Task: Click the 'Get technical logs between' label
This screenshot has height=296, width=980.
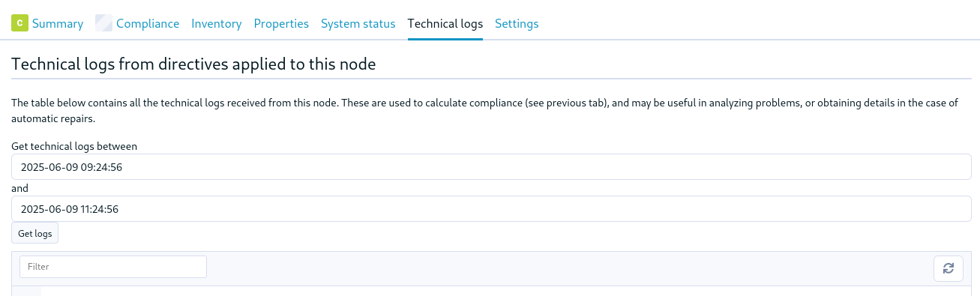Action: pos(74,146)
